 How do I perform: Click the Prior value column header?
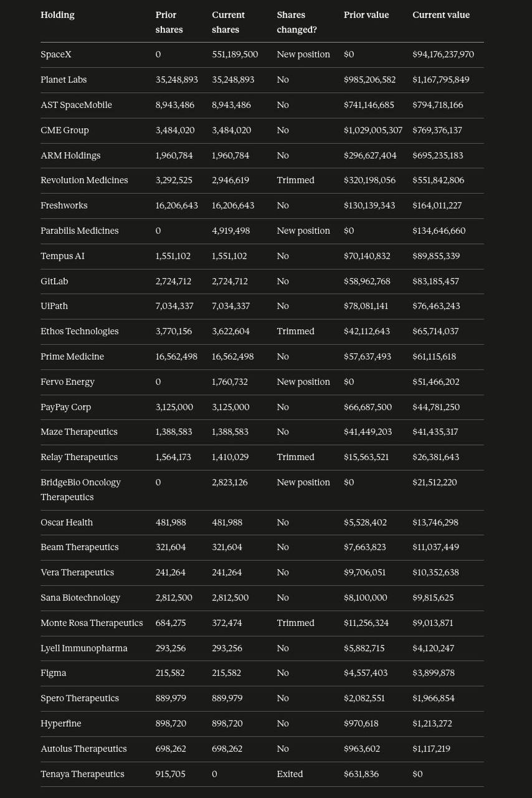point(366,15)
